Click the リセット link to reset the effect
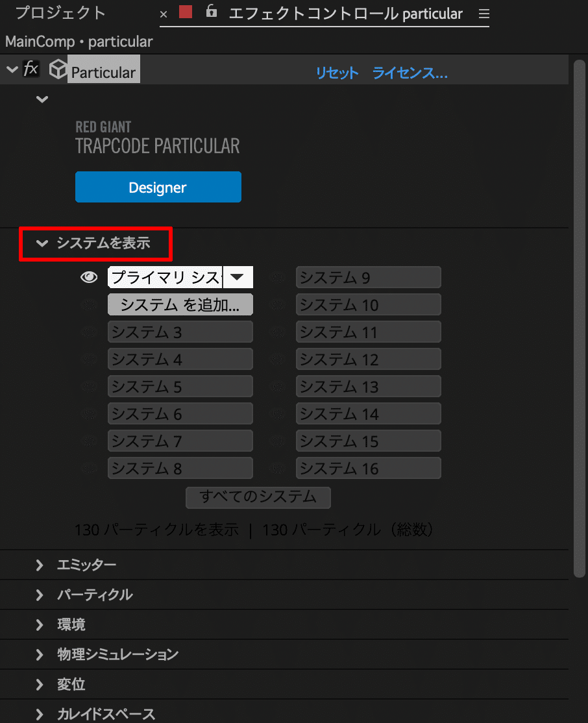This screenshot has width=588, height=723. pyautogui.click(x=337, y=73)
